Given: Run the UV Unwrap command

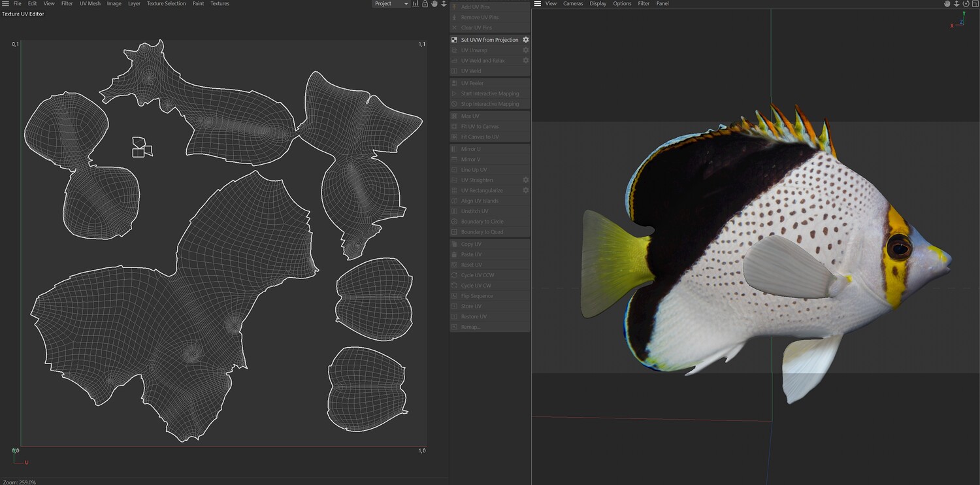Looking at the screenshot, I should click(x=485, y=50).
